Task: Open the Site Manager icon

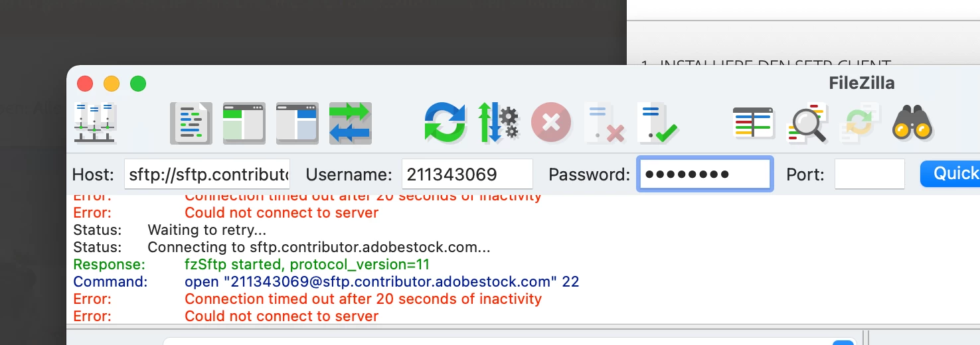Action: [95, 123]
